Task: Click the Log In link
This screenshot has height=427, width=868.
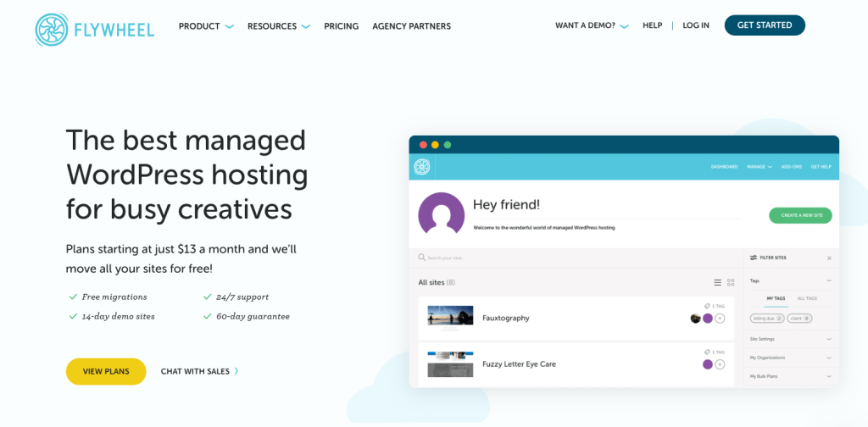Action: 695,25
